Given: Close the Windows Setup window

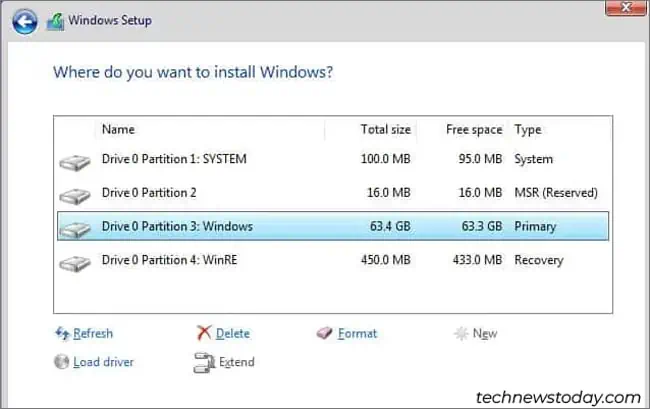Looking at the screenshot, I should click(x=626, y=7).
